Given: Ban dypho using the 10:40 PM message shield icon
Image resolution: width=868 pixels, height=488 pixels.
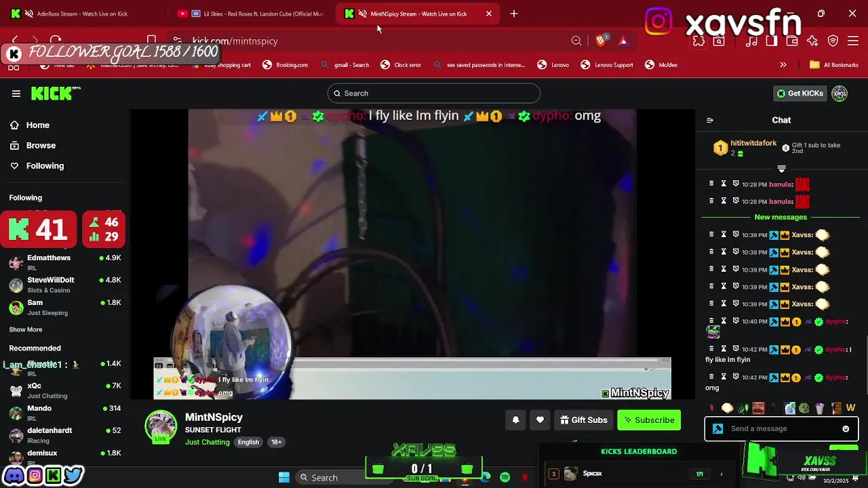Looking at the screenshot, I should (736, 321).
